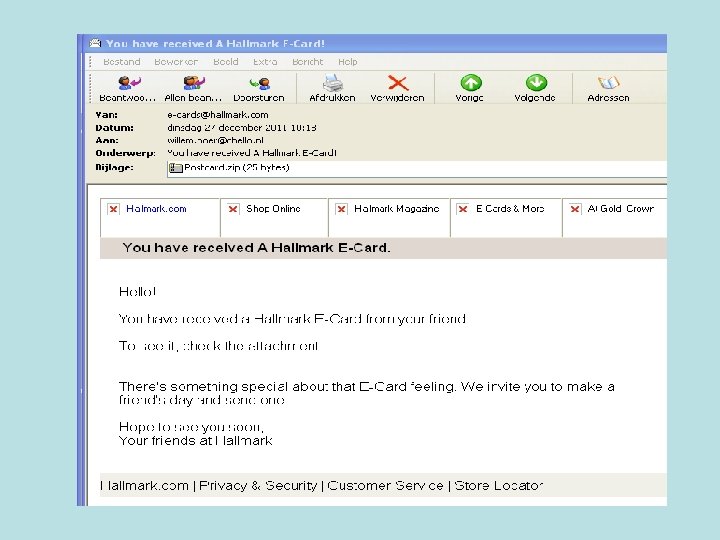Click broken image icon beside Hallmark.com
This screenshot has width=720, height=540.
click(x=113, y=209)
